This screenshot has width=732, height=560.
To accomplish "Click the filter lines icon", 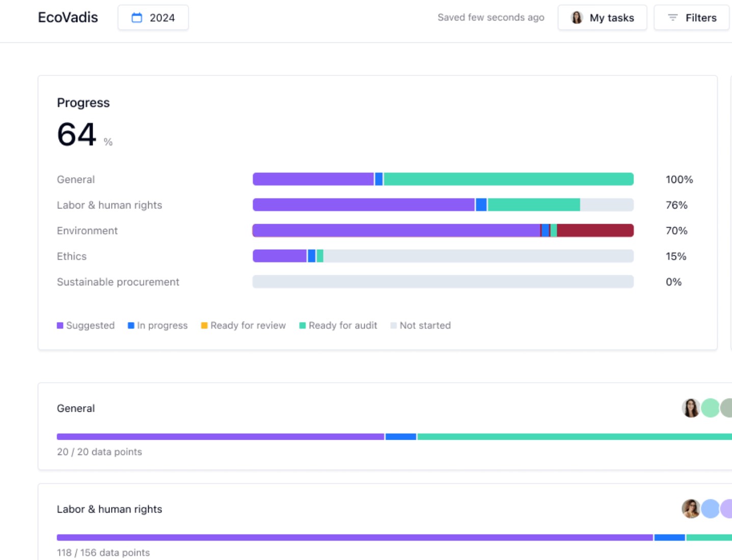I will [672, 18].
